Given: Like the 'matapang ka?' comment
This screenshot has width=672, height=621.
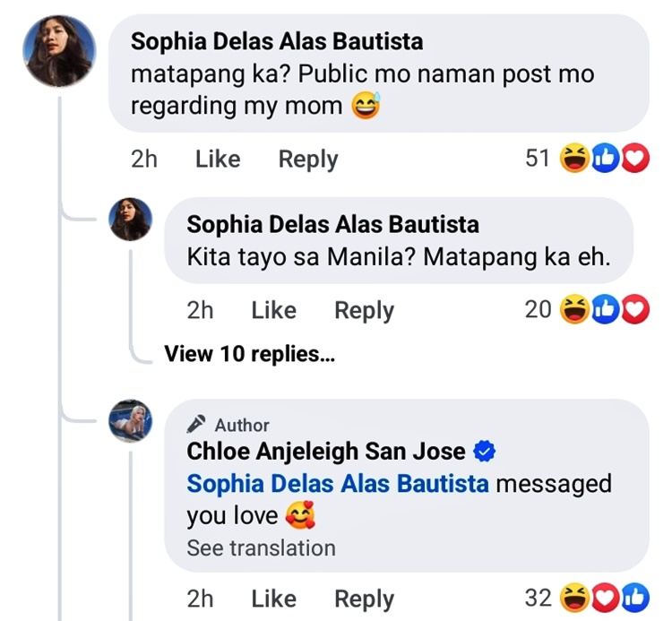Looking at the screenshot, I should coord(218,160).
